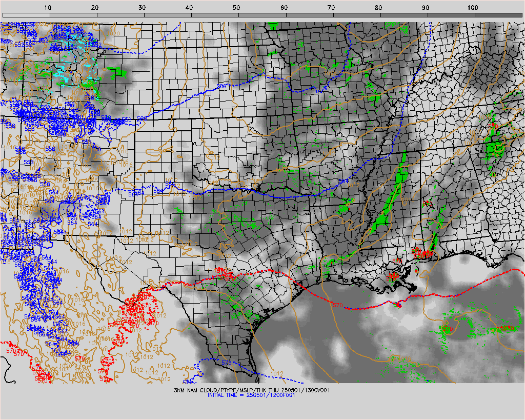Click the "10" cloud cover scale label
The height and width of the screenshot is (420, 525).
(x=48, y=7)
